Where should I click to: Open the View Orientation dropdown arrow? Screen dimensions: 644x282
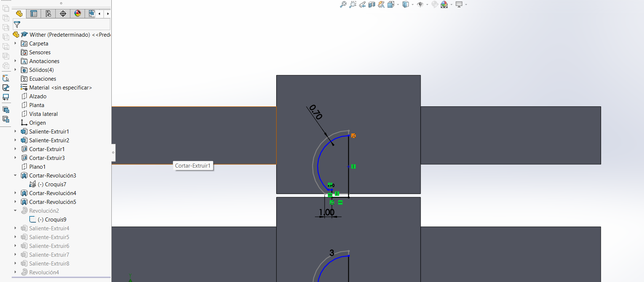coord(398,5)
